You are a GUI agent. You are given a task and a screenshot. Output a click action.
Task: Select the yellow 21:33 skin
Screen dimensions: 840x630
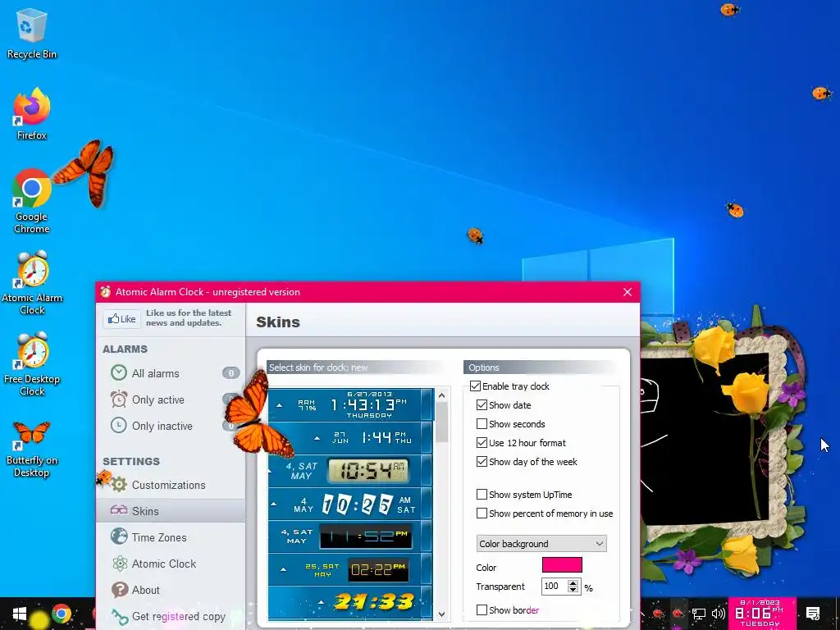coord(350,603)
